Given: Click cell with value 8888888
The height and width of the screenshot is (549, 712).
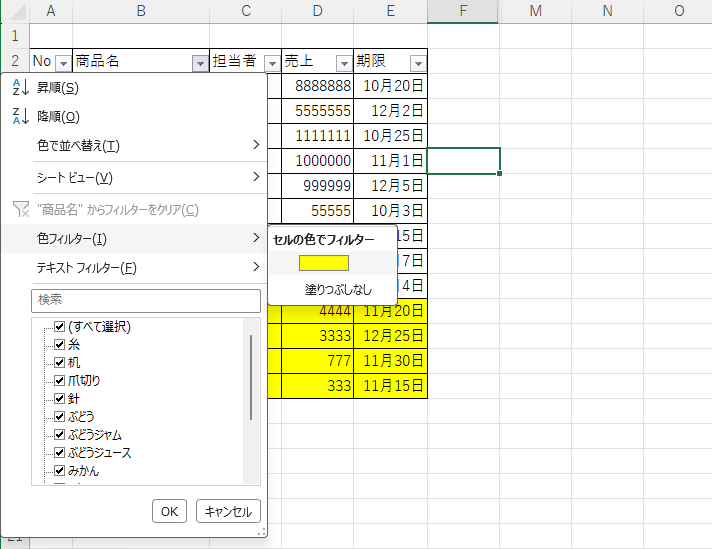Looking at the screenshot, I should 317,86.
